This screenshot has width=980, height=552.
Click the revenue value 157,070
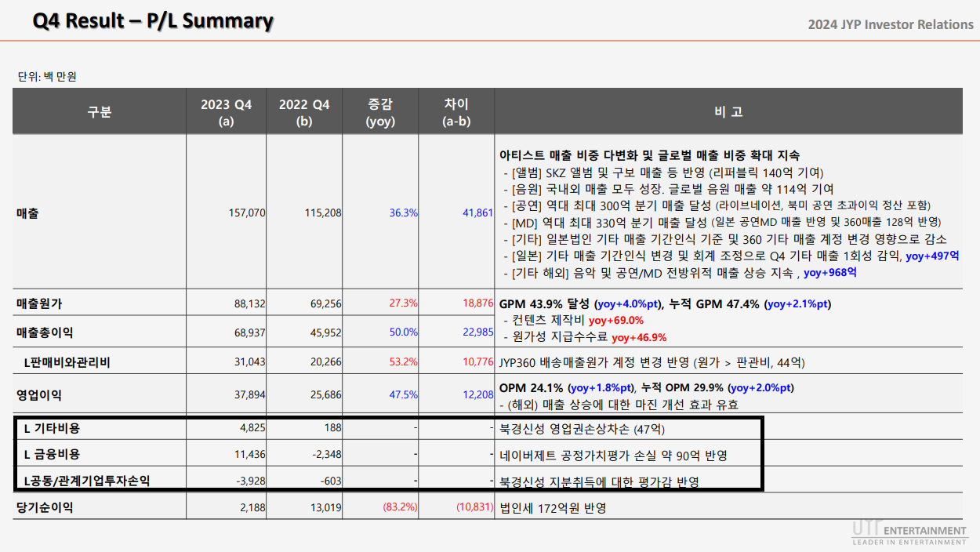[x=249, y=212]
